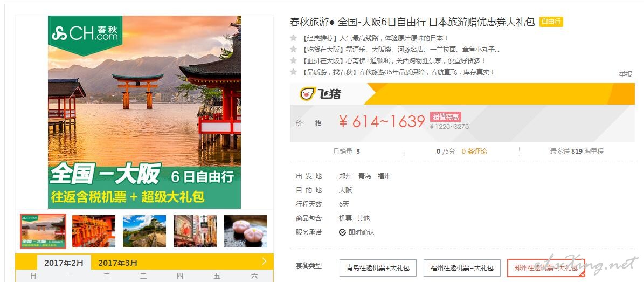Image resolution: width=644 pixels, height=282 pixels.
Task: Click the star beside 吃货在大阪
Action: pyautogui.click(x=293, y=49)
